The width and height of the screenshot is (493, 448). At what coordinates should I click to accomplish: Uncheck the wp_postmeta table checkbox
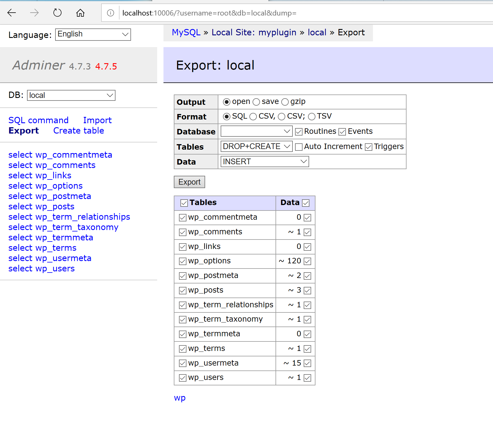(x=183, y=276)
